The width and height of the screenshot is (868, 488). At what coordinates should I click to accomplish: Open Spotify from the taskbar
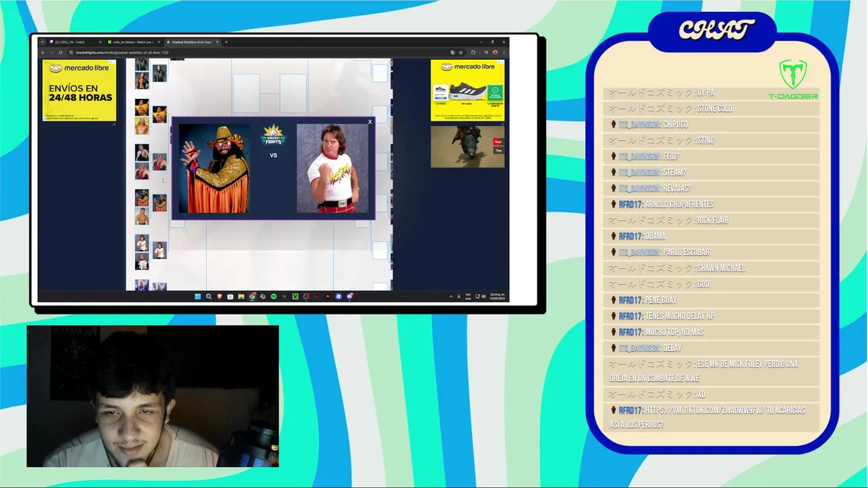273,296
